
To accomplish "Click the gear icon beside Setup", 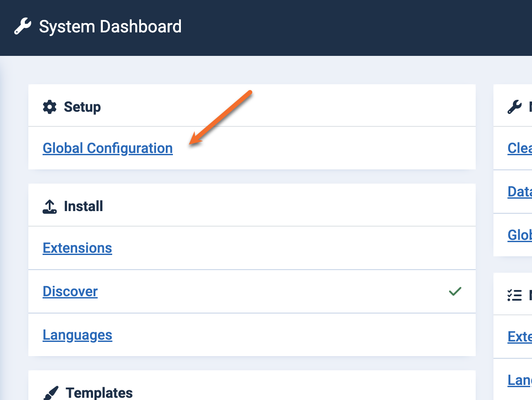I will [50, 106].
